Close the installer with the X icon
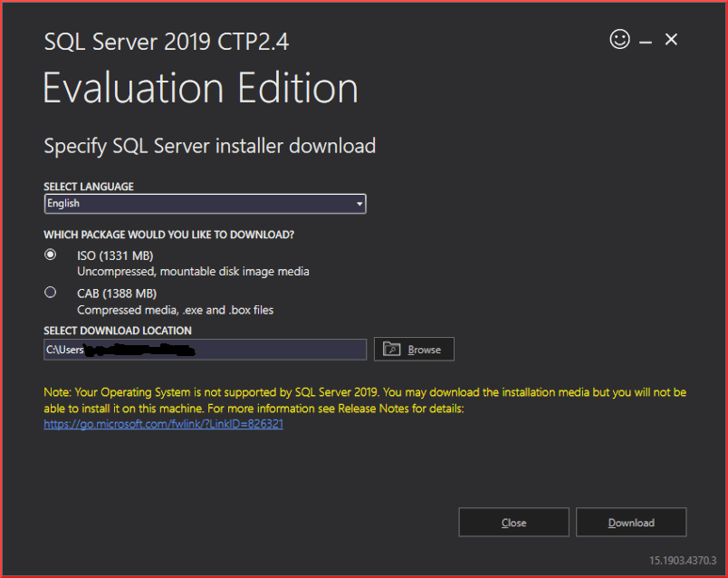The image size is (728, 578). 671,40
